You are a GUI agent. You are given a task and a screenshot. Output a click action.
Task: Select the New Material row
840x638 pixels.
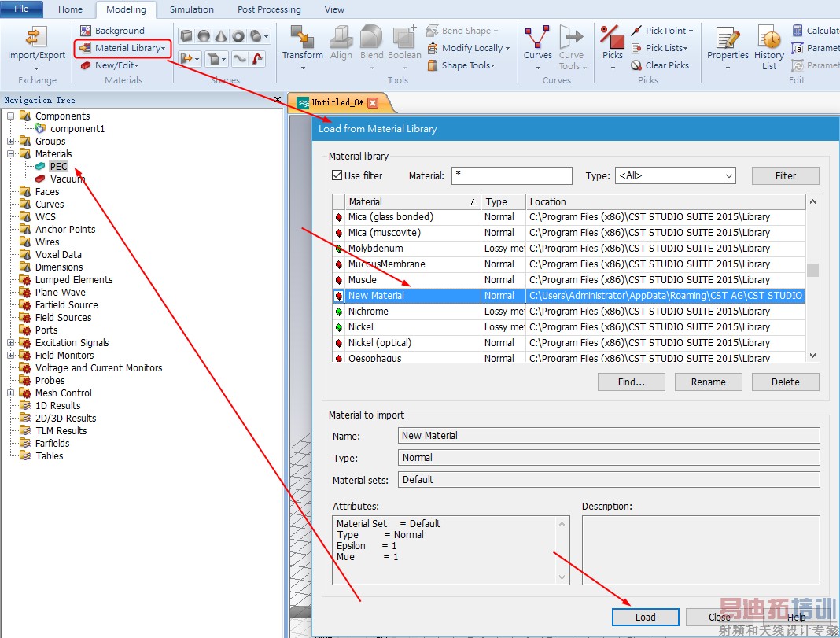569,295
